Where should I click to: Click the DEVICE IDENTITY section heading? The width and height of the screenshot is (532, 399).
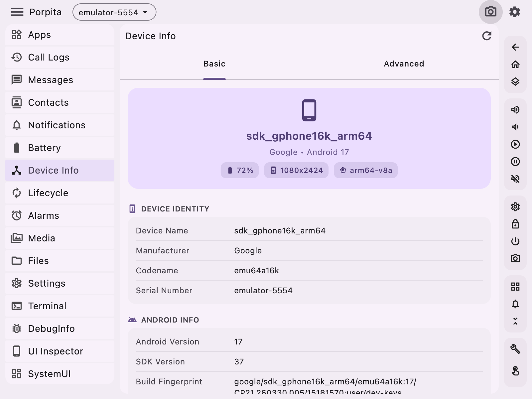[x=175, y=209]
